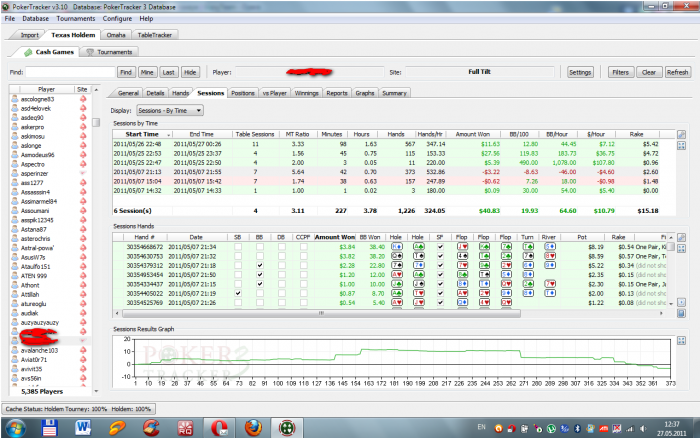The height and width of the screenshot is (438, 700).
Task: Open the Display dropdown showing Sessions - By Time
Action: (x=170, y=111)
